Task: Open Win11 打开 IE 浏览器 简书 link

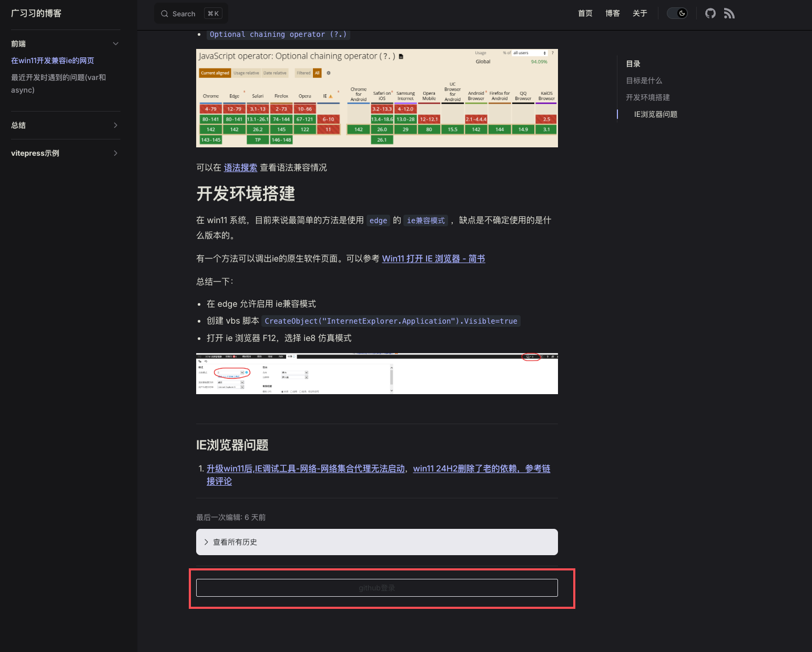Action: pos(433,258)
